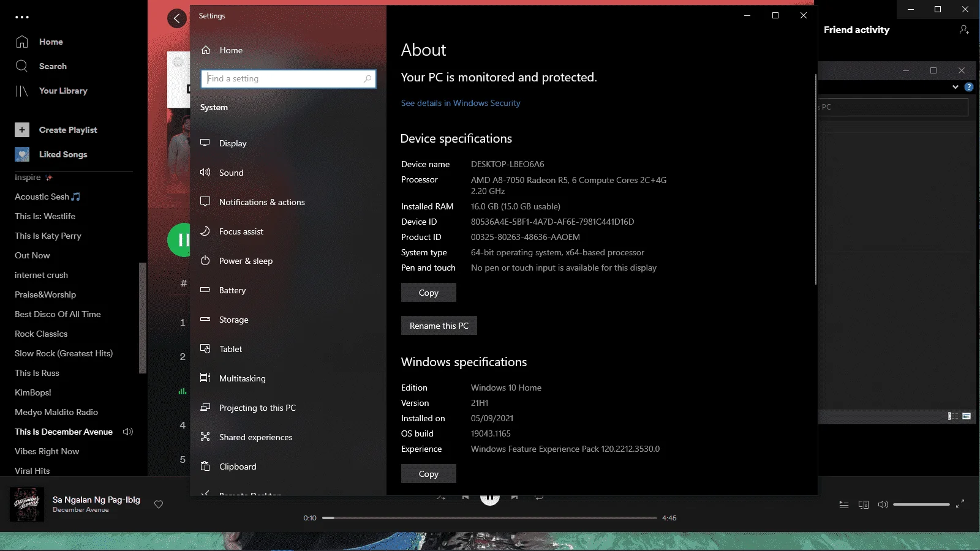Open the Vibes Right Now playlist

pos(47,451)
